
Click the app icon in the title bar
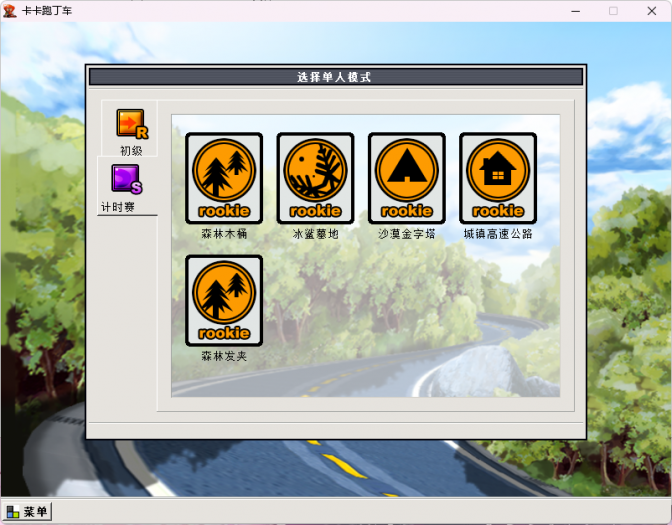[10, 10]
